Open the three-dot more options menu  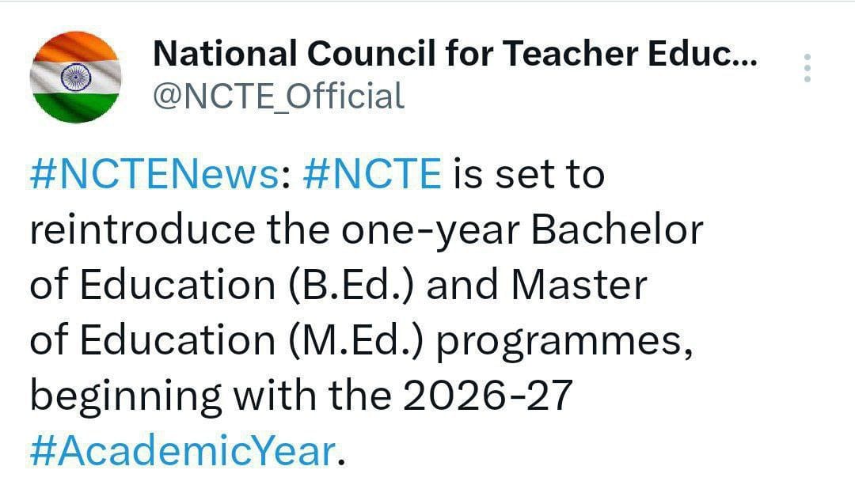[x=807, y=68]
